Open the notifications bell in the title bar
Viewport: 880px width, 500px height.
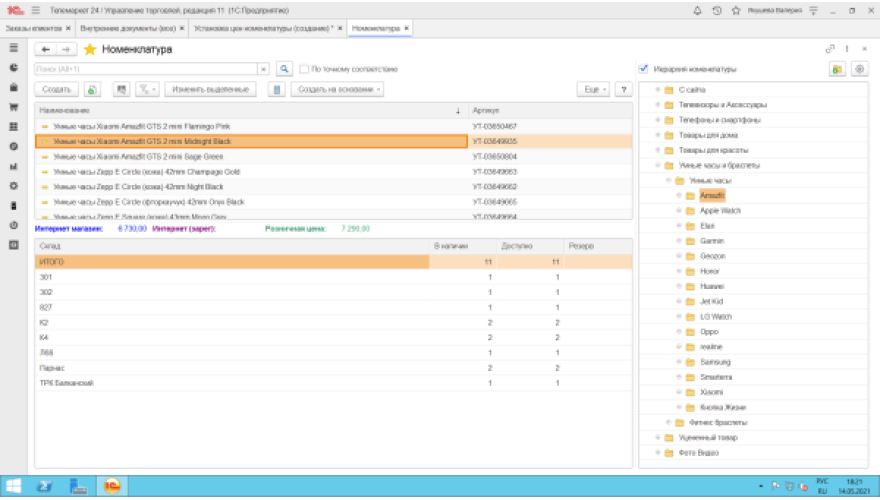click(x=697, y=11)
